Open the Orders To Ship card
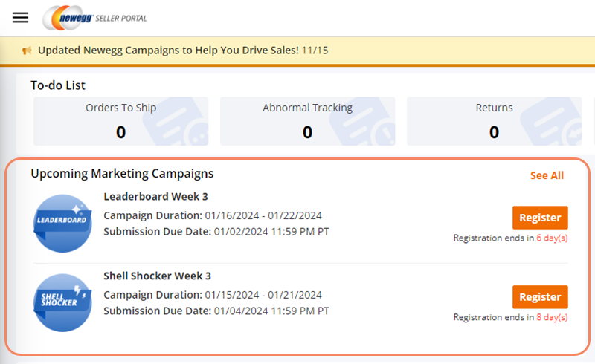Screen dimensions: 595x364 point(120,121)
